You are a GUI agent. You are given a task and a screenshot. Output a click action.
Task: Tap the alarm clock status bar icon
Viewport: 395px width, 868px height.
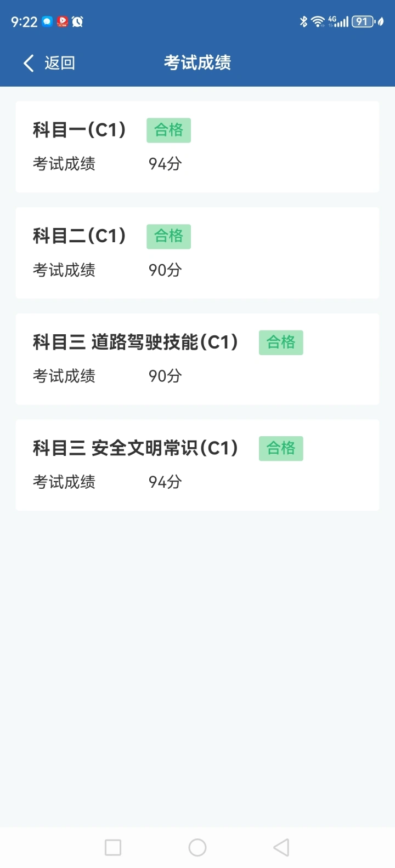pyautogui.click(x=77, y=22)
